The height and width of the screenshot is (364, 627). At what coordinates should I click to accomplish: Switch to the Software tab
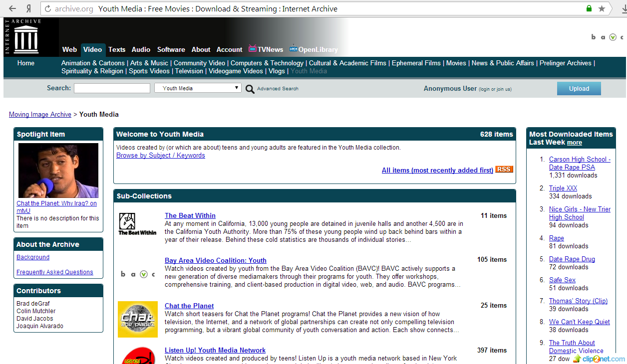(x=171, y=49)
